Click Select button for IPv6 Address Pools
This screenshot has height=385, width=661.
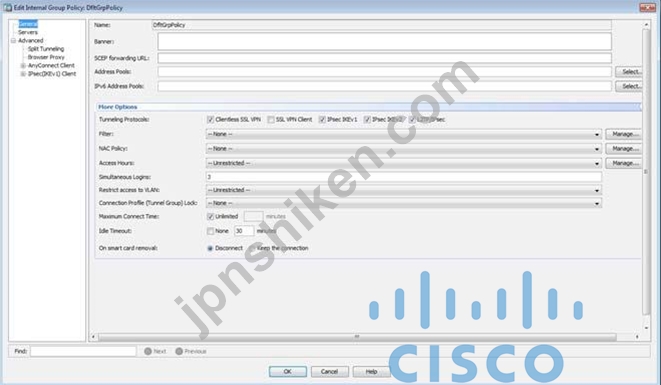tap(629, 86)
